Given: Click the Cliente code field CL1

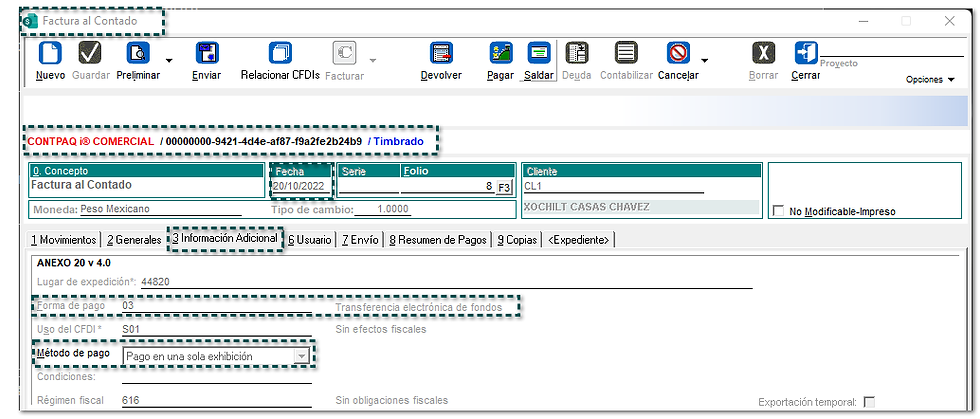Looking at the screenshot, I should pyautogui.click(x=614, y=186).
